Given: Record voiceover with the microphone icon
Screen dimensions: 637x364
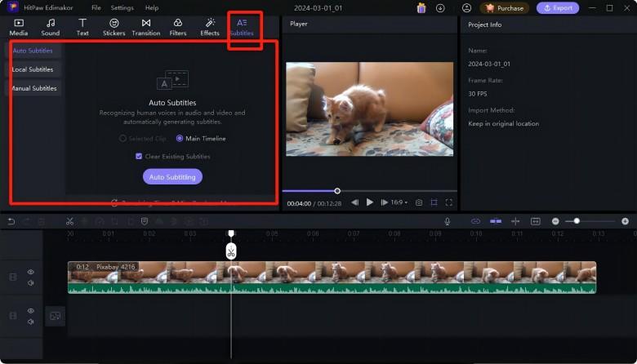Looking at the screenshot, I should point(448,221).
